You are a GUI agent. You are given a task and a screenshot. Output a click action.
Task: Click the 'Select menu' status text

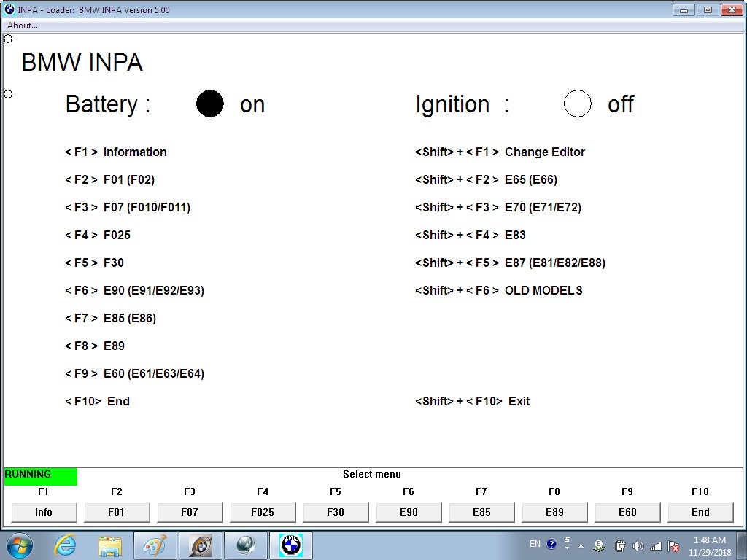click(372, 474)
